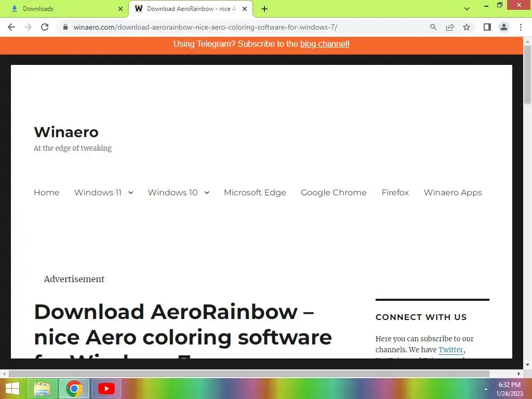Open File Explorer from the taskbar

pyautogui.click(x=42, y=389)
